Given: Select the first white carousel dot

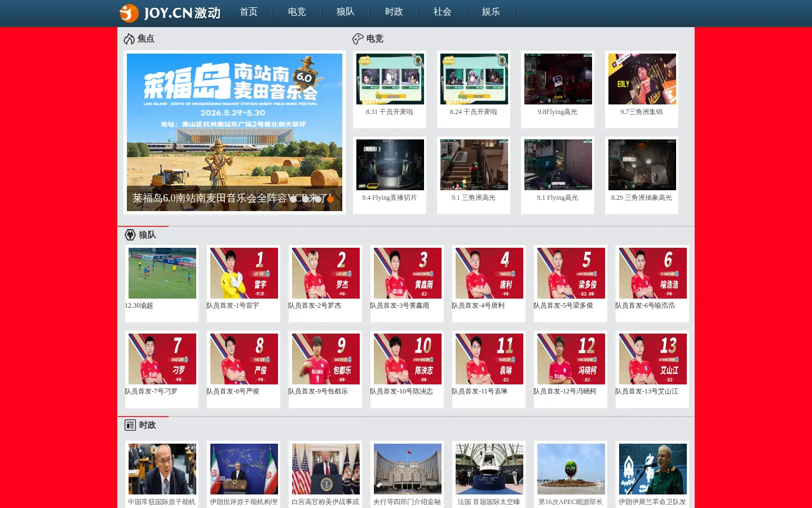Looking at the screenshot, I should [293, 199].
